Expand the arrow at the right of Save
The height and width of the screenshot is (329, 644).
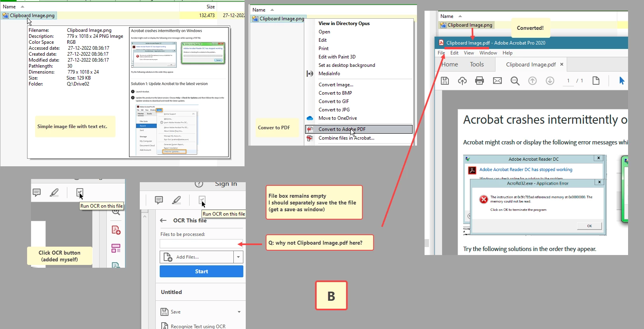click(x=239, y=312)
